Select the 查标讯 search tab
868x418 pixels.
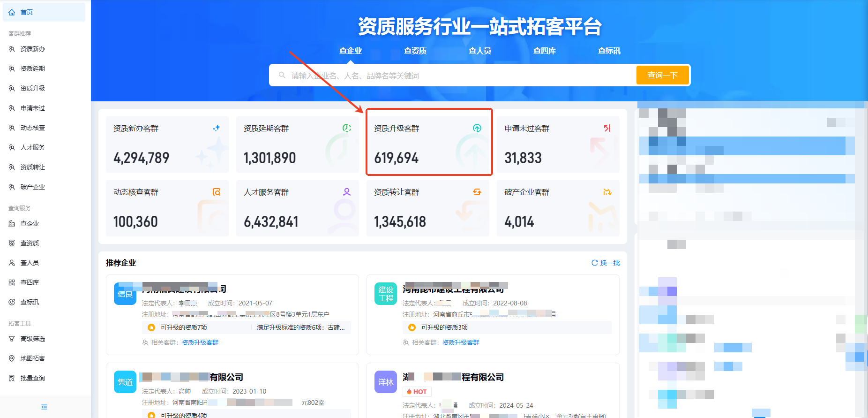tap(609, 51)
